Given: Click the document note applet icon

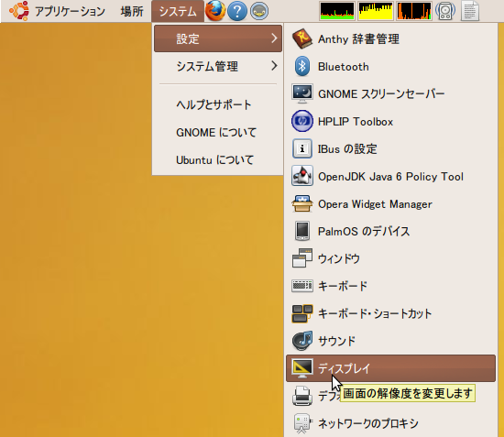Looking at the screenshot, I should tap(470, 11).
